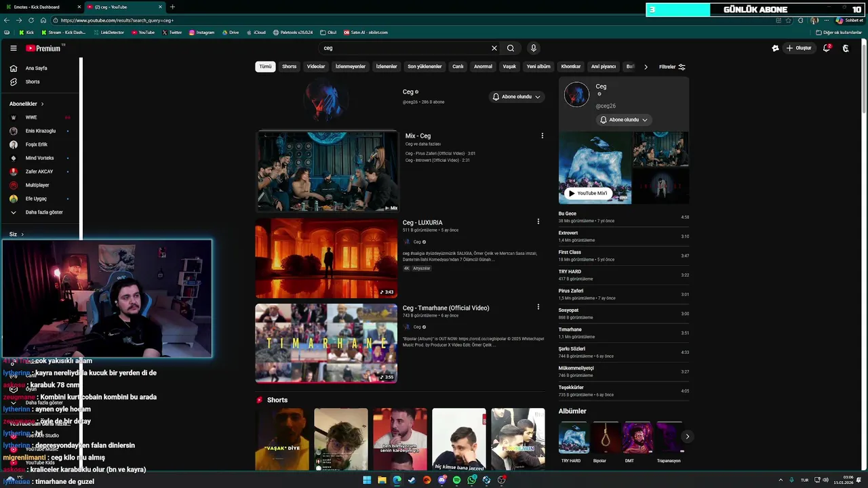The width and height of the screenshot is (868, 488).
Task: Open the Bipolar album cover
Action: 606,437
